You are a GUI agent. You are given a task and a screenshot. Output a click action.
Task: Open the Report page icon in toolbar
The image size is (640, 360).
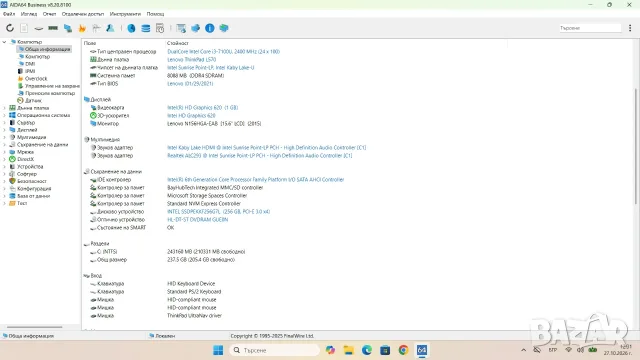[24, 28]
